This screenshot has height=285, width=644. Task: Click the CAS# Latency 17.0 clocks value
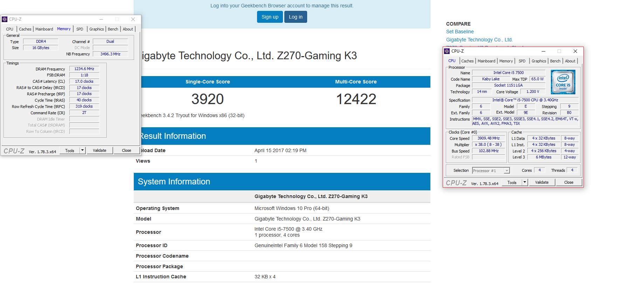(x=84, y=81)
